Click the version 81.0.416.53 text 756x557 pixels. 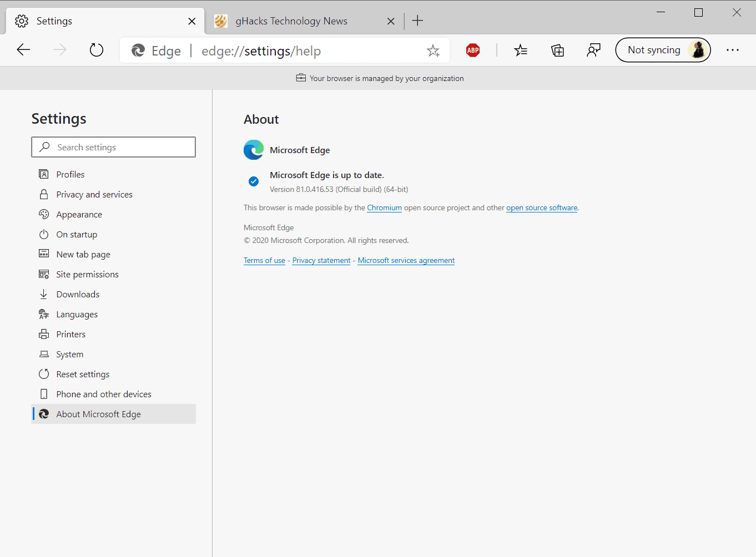click(339, 189)
